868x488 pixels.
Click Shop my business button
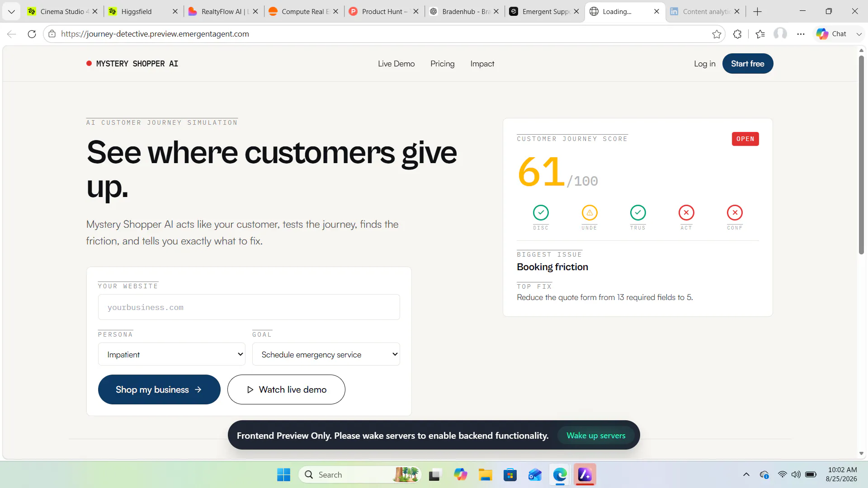(159, 389)
